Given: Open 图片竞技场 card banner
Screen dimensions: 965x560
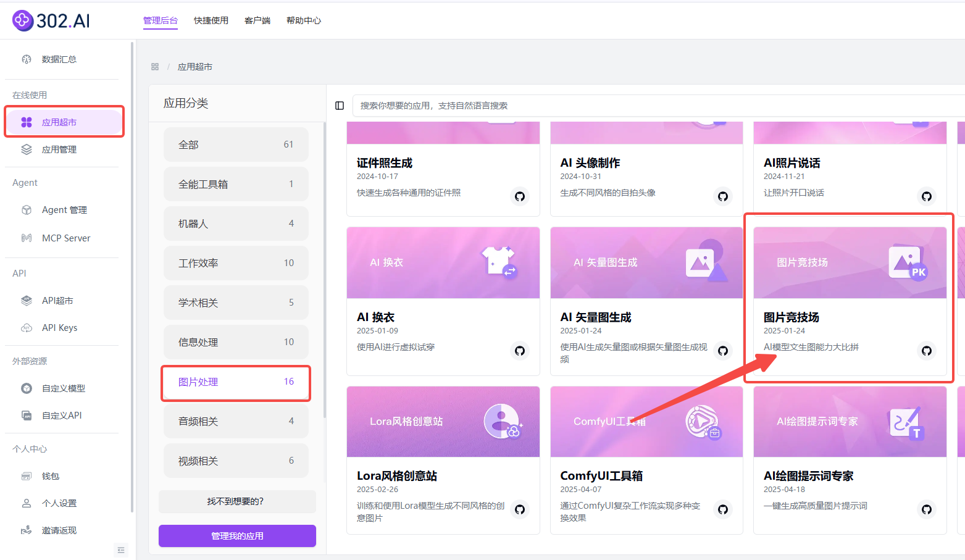Looking at the screenshot, I should pyautogui.click(x=850, y=262).
